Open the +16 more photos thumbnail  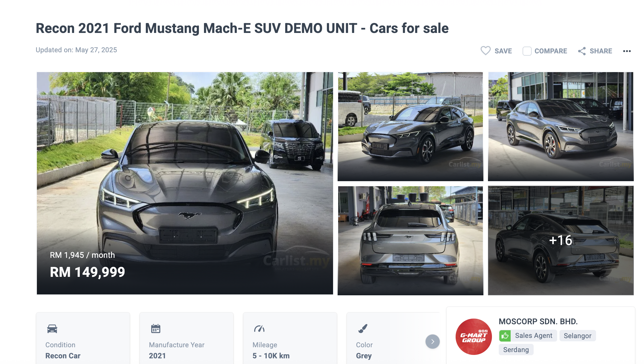pyautogui.click(x=561, y=240)
